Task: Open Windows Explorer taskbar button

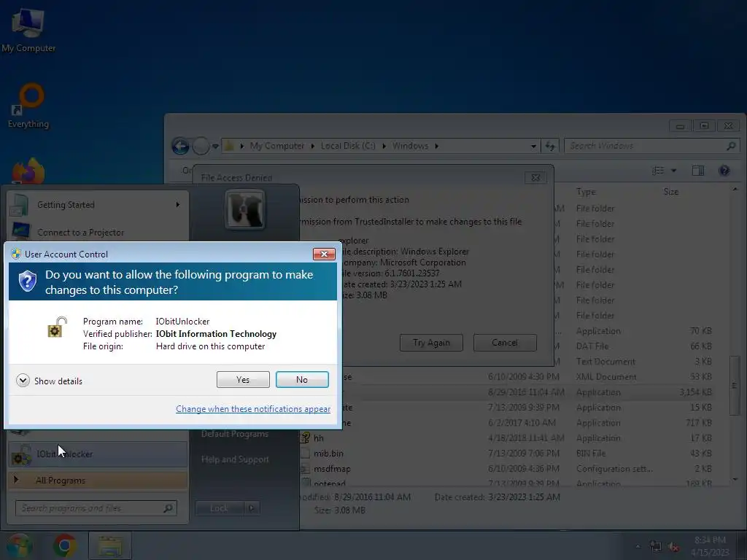Action: coord(109,545)
